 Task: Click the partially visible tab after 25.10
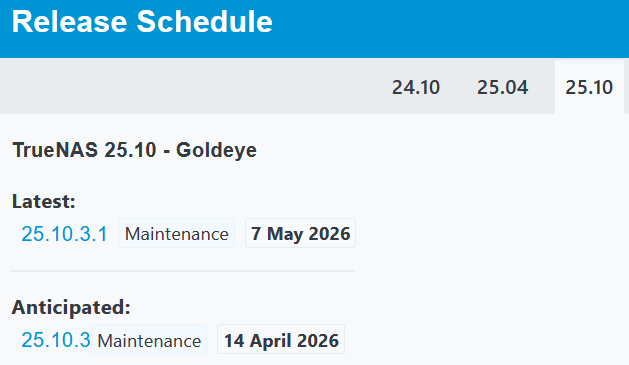(627, 87)
